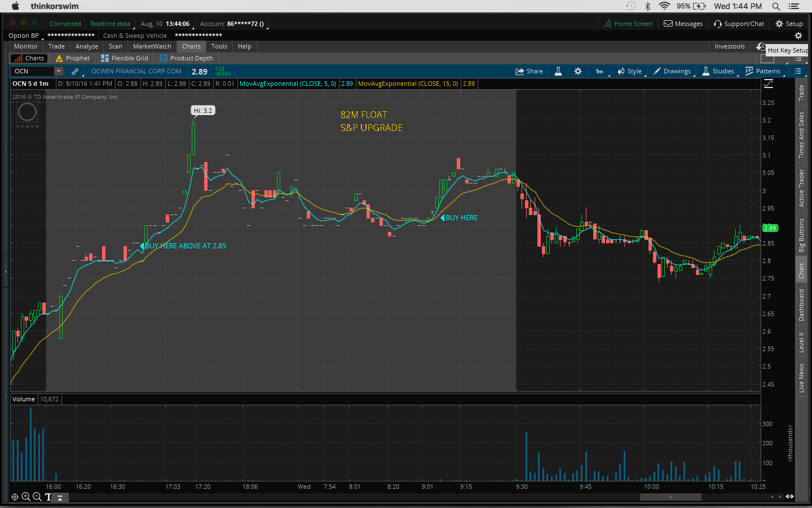
Task: Open Support/Chat
Action: 739,24
